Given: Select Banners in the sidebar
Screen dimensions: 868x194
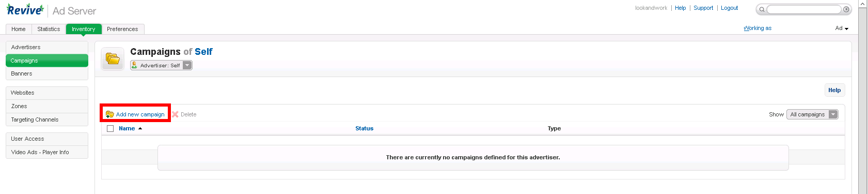Looking at the screenshot, I should pos(47,73).
